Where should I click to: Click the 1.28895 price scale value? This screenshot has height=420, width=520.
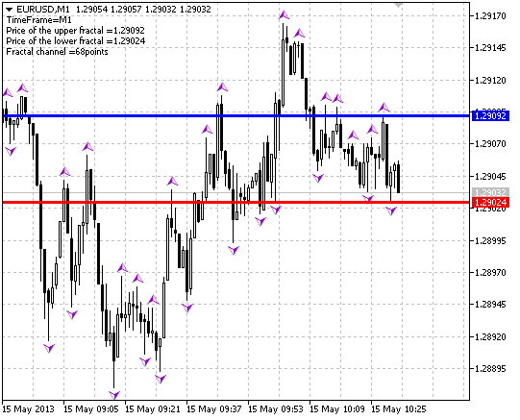(490, 369)
